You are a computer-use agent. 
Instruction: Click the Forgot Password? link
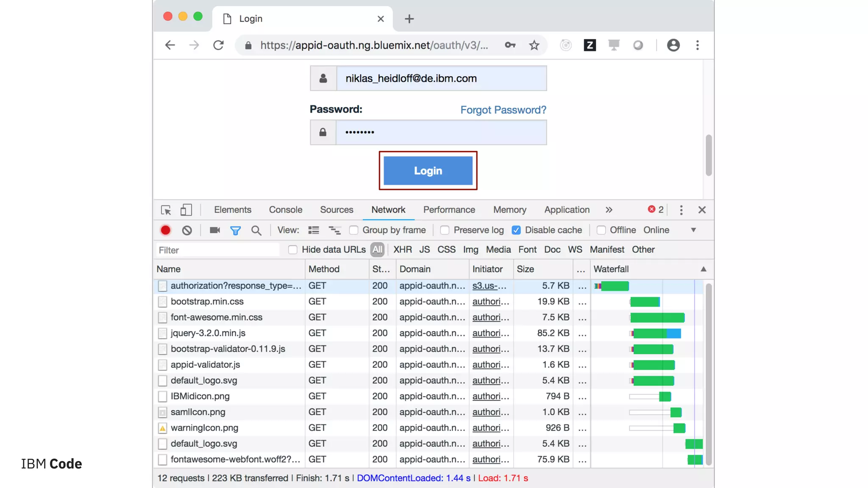click(503, 110)
